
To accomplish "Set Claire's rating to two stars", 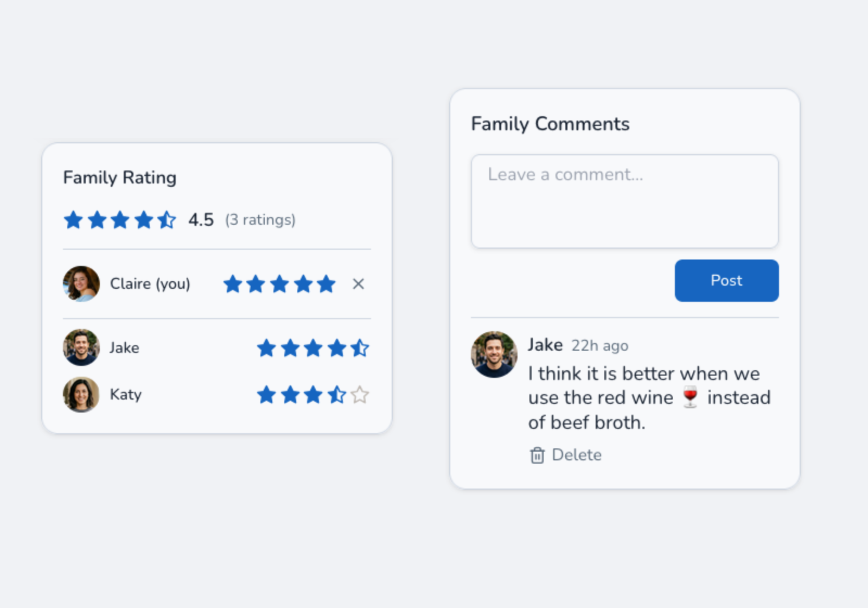I will 256,284.
